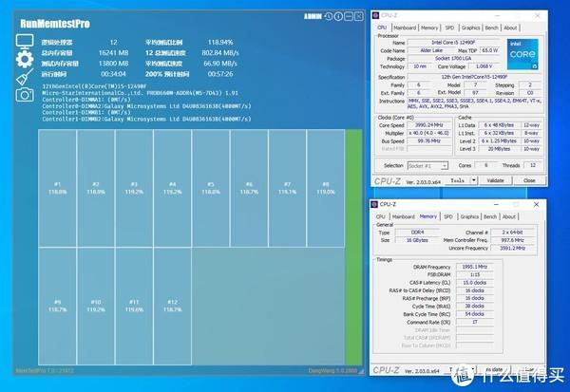
Task: Expand Tools dropdown arrow in upper CPU-Z
Action: pos(474,180)
